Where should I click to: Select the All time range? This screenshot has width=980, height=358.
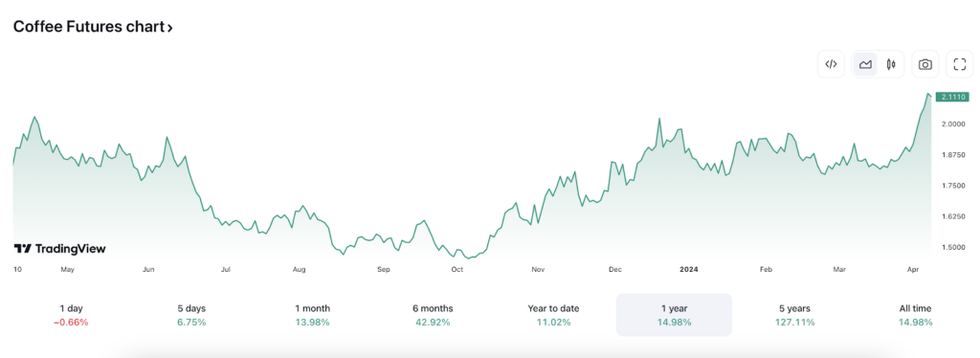point(915,315)
